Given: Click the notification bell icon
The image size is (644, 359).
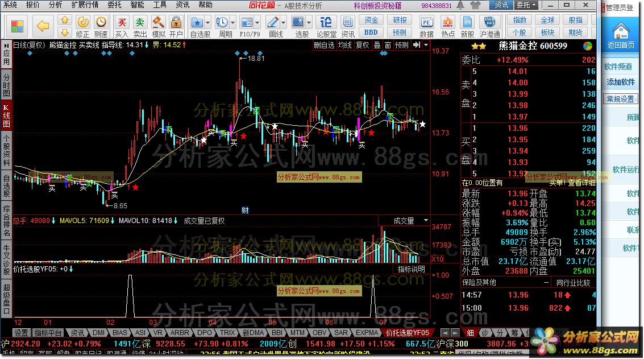Looking at the screenshot, I should click(461, 5).
